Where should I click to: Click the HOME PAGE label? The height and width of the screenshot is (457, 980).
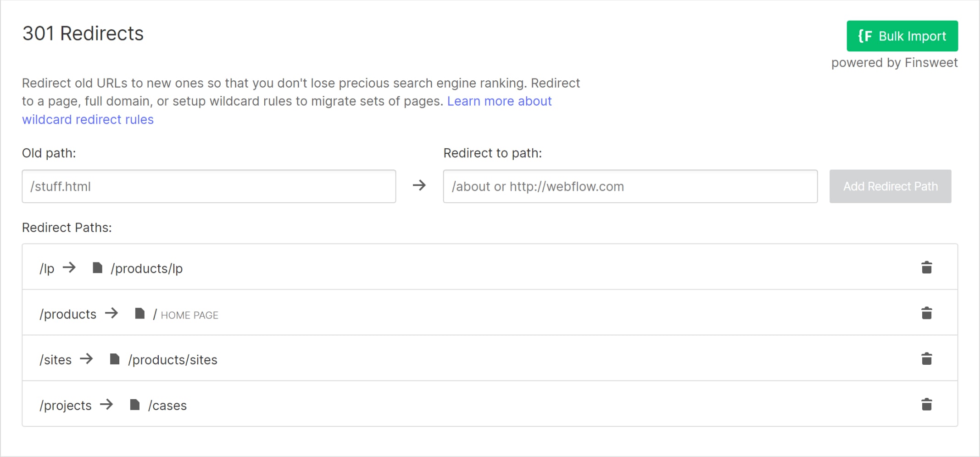[189, 315]
